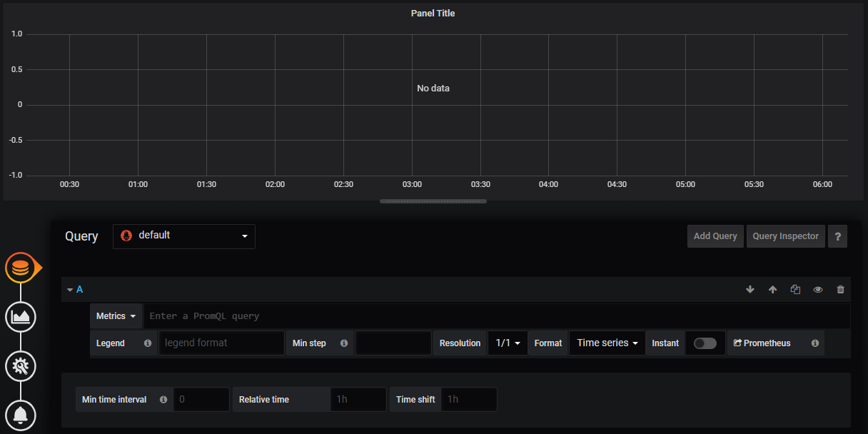Delete query A with trash icon
Viewport: 868px width, 434px height.
[840, 290]
